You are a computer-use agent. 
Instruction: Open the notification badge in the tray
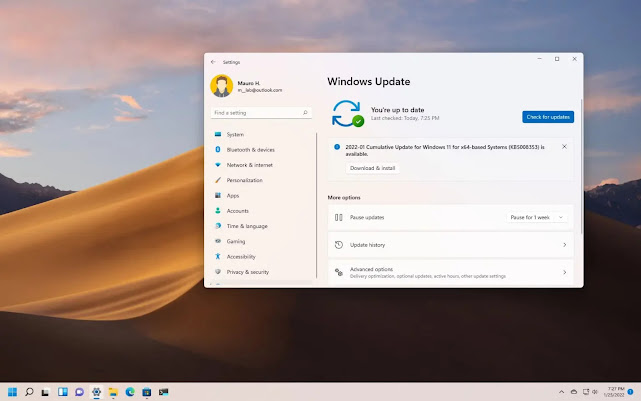click(630, 392)
